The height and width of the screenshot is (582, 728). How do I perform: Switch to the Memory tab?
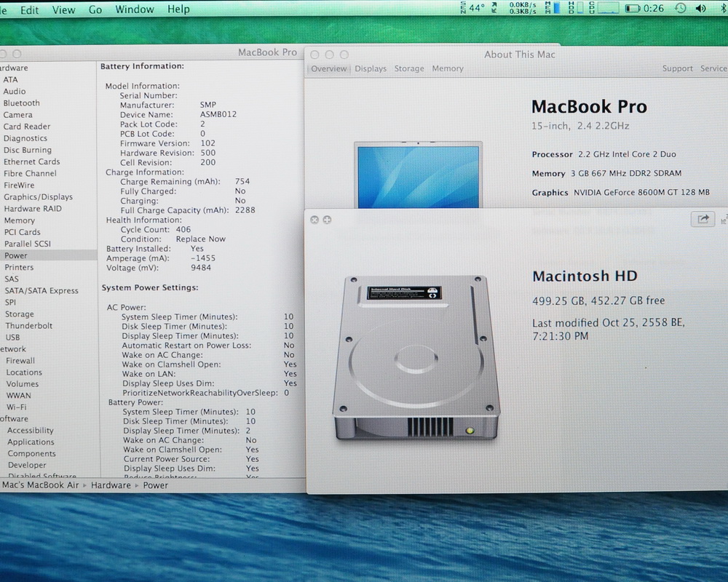coord(448,68)
